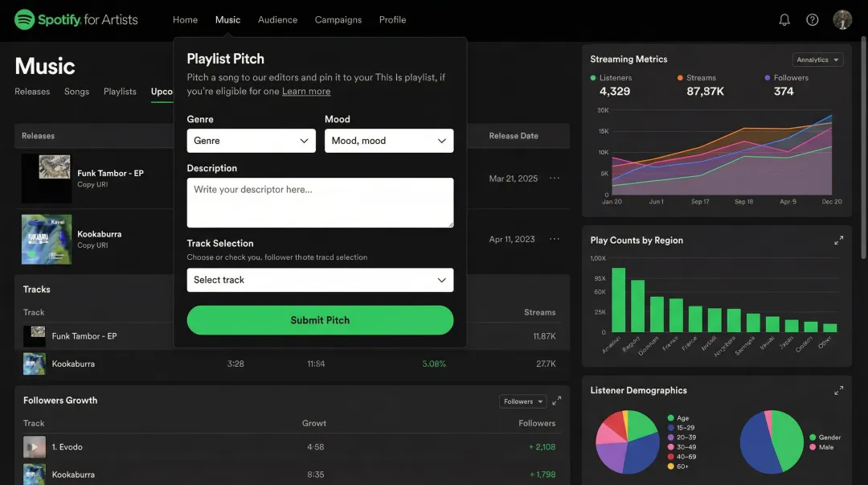
Task: Expand the Followers Growth panel
Action: point(557,401)
